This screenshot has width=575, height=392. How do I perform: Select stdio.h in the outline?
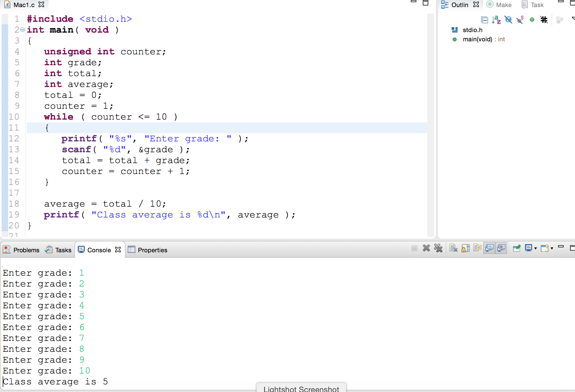(x=473, y=30)
